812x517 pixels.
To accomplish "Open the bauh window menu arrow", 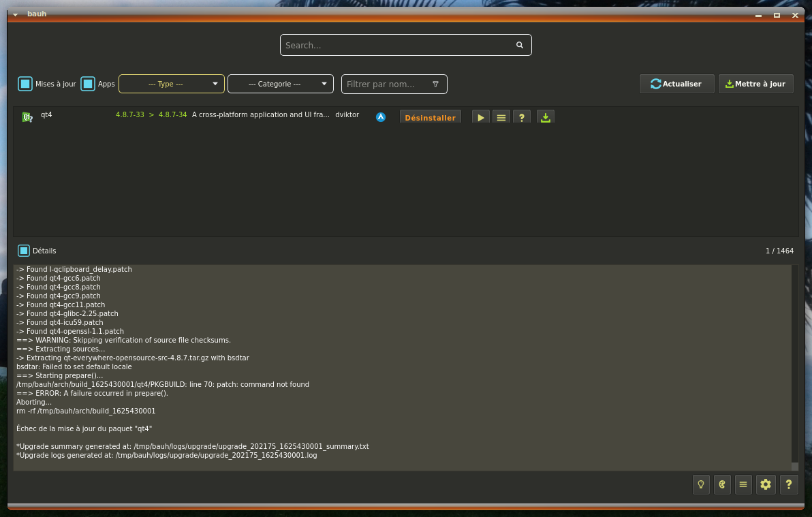I will pyautogui.click(x=16, y=14).
